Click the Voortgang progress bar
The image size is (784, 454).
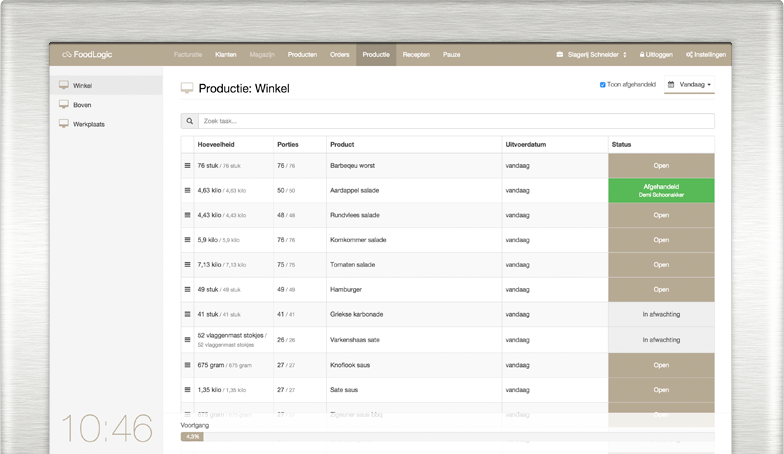point(448,436)
